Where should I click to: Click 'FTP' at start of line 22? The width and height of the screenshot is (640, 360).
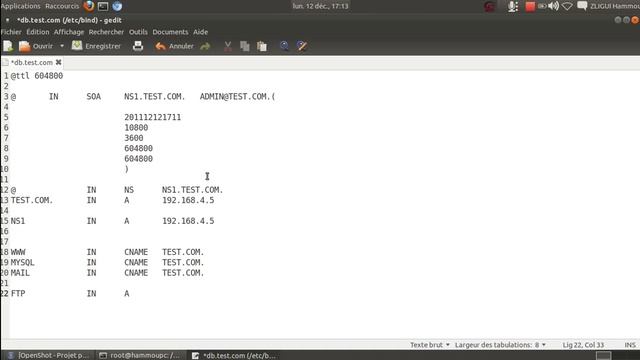(x=18, y=294)
